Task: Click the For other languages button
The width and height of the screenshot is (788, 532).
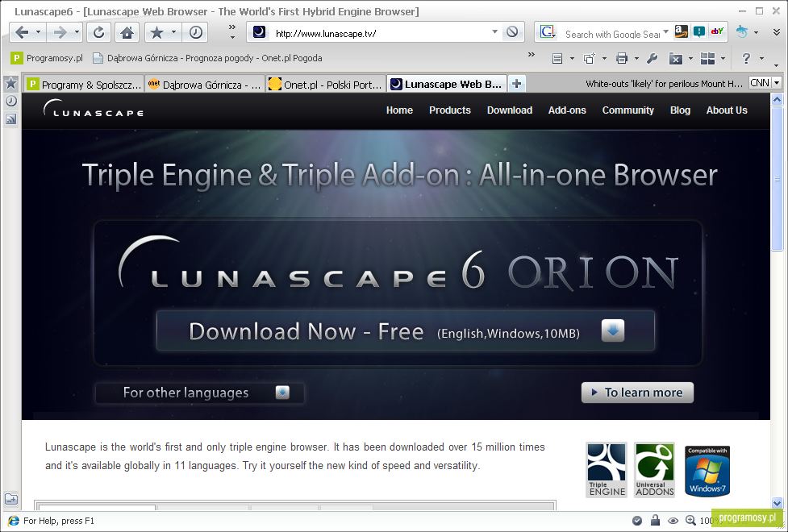Action: tap(199, 393)
